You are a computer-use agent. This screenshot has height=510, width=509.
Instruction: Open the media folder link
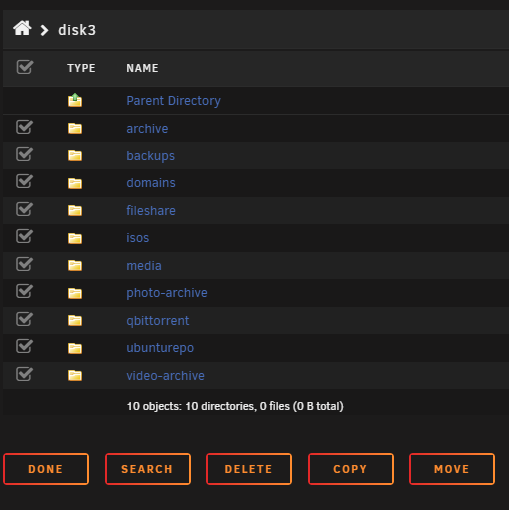point(144,266)
